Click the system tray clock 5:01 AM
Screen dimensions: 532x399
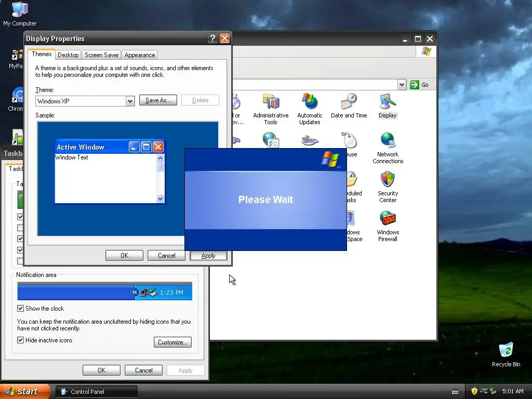tap(513, 391)
